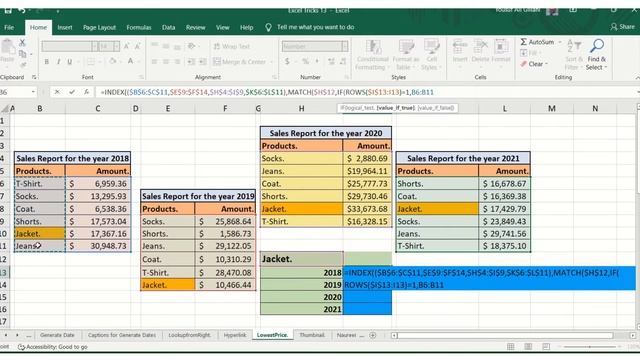Open the Thumbnail sheet tab
This screenshot has height=360, width=640.
click(x=312, y=335)
